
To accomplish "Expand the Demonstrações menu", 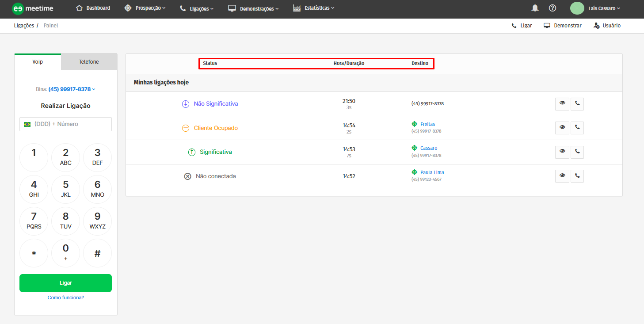I will coord(253,8).
